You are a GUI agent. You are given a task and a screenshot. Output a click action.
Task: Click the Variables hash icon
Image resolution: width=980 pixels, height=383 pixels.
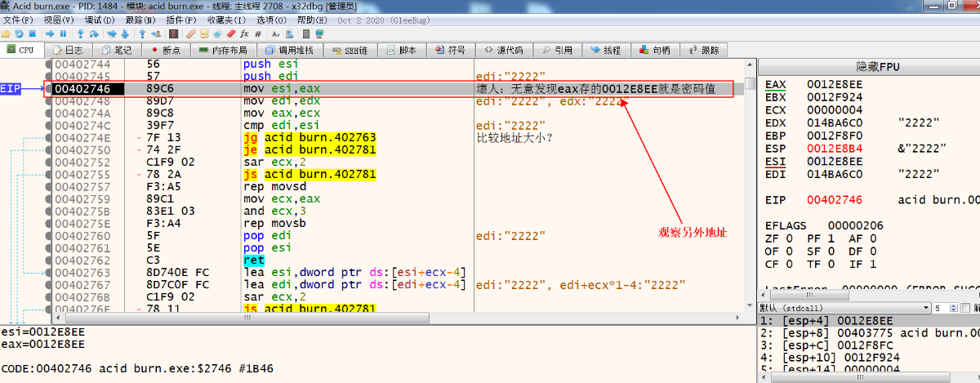point(258,33)
